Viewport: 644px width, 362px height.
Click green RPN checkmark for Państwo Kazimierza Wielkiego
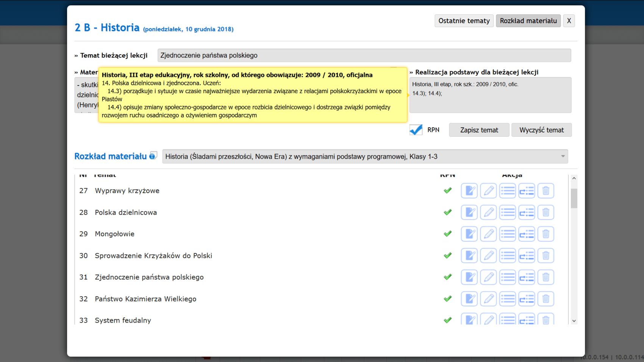[x=448, y=299]
